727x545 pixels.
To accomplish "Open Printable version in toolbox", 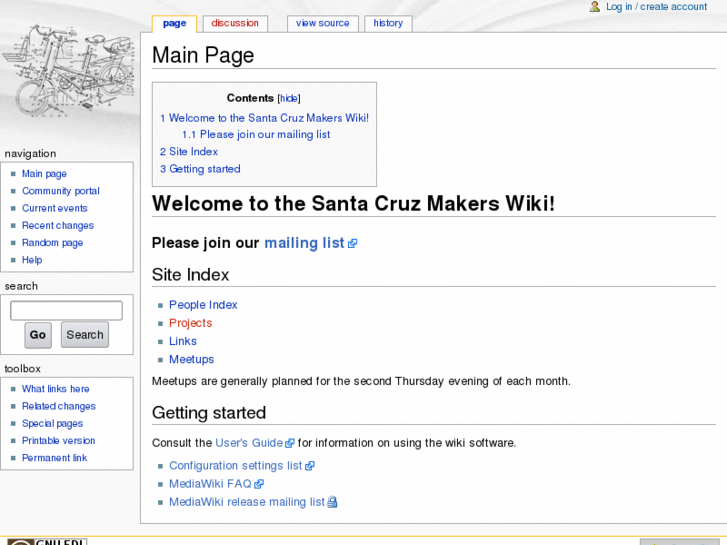I will 58,441.
